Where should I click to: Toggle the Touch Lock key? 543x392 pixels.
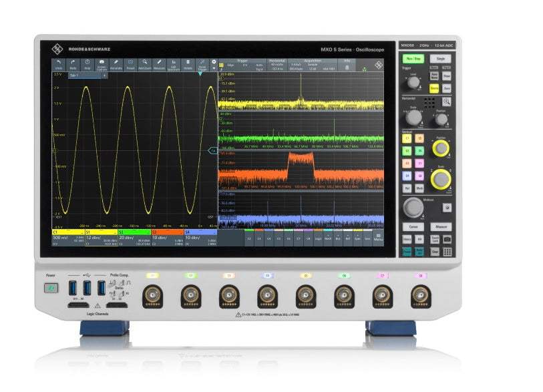(435, 239)
